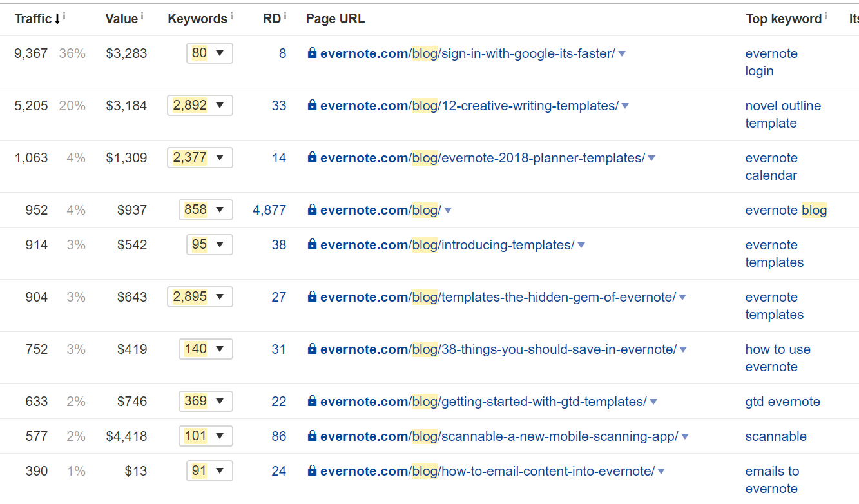Expand the arrow after templates-the-hidden-gem-of-evernote URL
Image resolution: width=859 pixels, height=504 pixels.
pyautogui.click(x=682, y=297)
